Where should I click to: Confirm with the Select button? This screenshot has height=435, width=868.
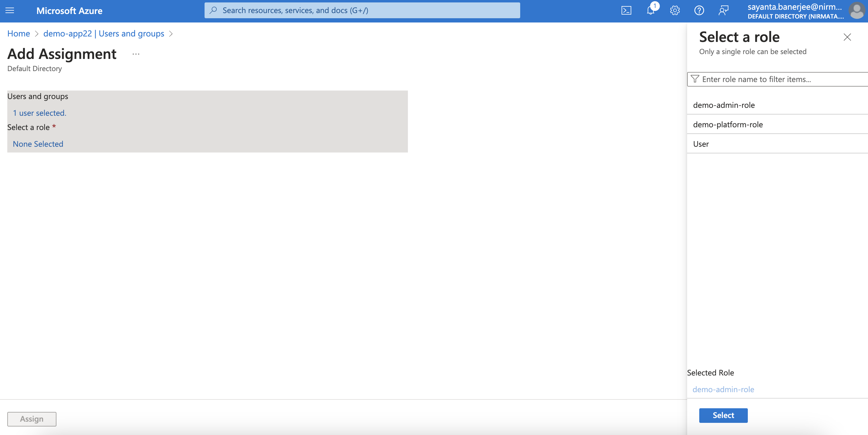(723, 415)
